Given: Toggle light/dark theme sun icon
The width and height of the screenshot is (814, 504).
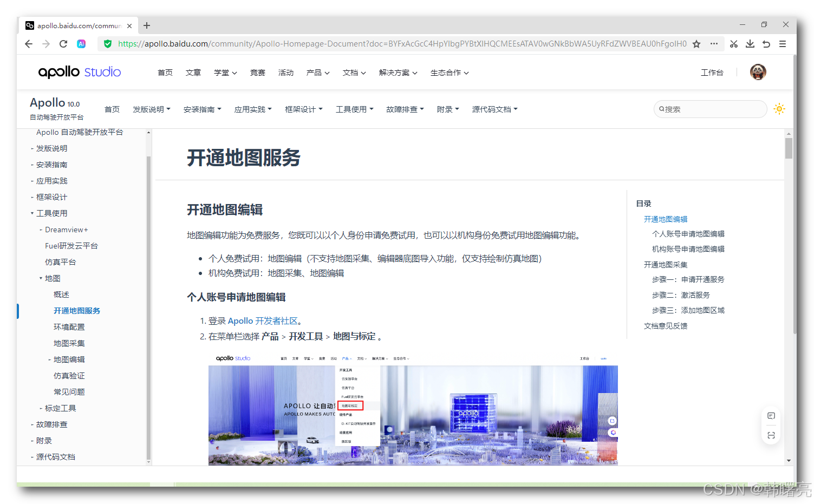Looking at the screenshot, I should pyautogui.click(x=779, y=109).
